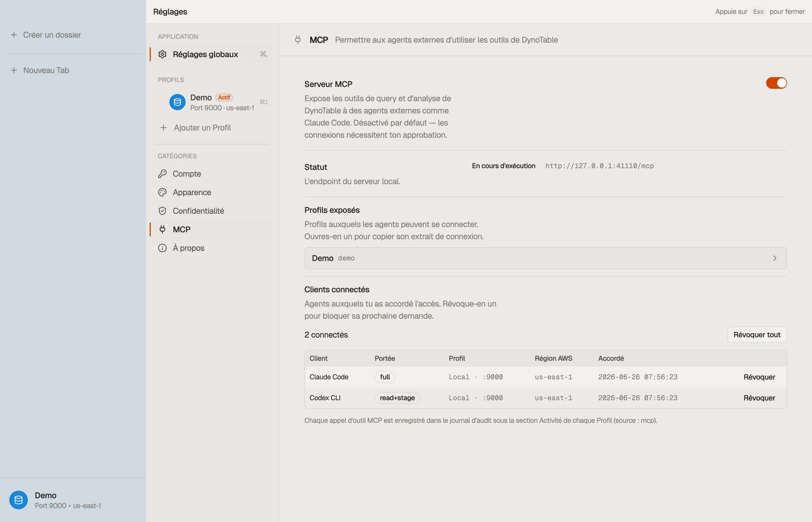Screen dimensions: 812x522
Task: Revoke access for Claude Code
Action: 759,377
